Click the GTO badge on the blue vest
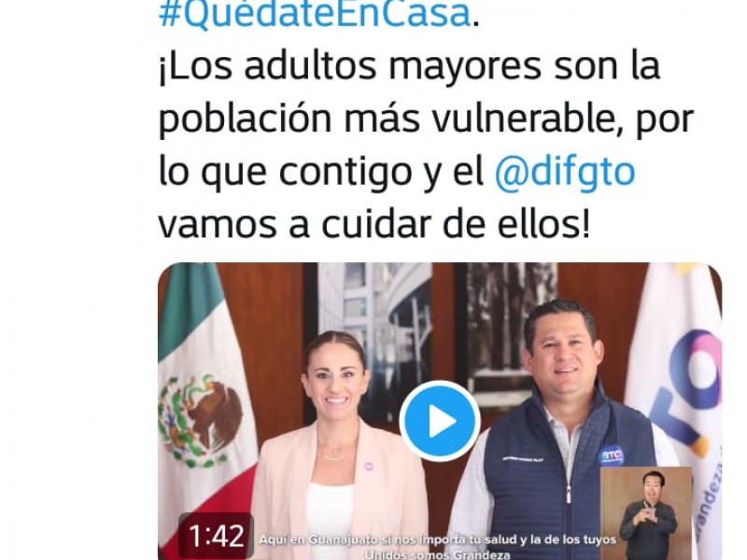Screen dimensions: 747x560 pyautogui.click(x=612, y=456)
